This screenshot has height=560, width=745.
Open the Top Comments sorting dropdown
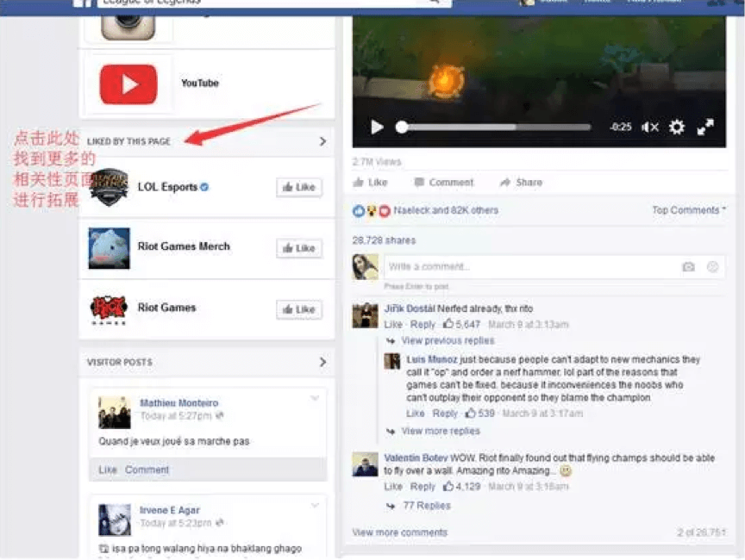688,210
